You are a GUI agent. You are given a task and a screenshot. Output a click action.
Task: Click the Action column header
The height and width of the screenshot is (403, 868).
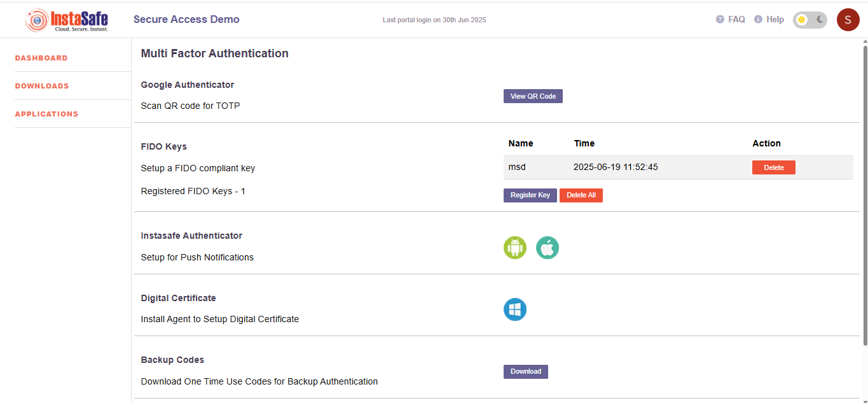766,143
